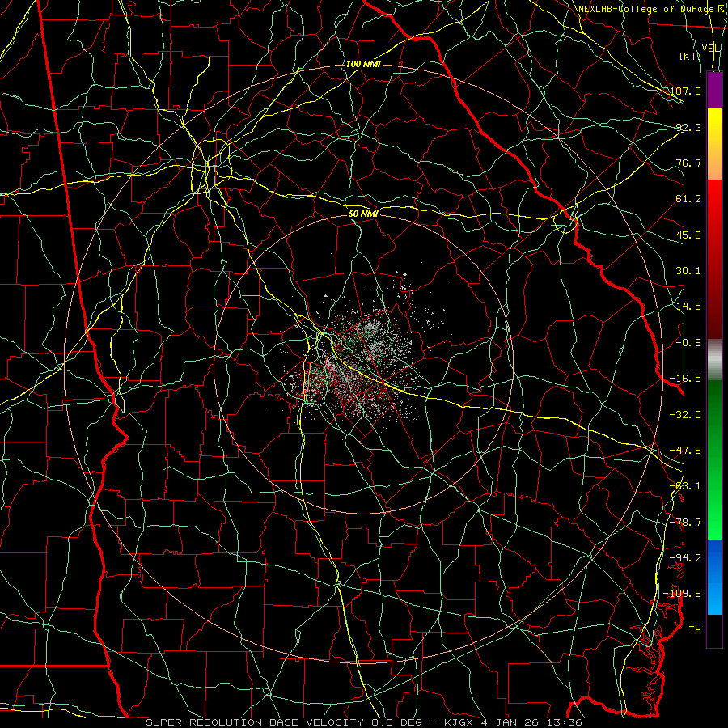The width and height of the screenshot is (728, 728).
Task: Select the -32.0 velocity scale value
Action: tap(685, 415)
